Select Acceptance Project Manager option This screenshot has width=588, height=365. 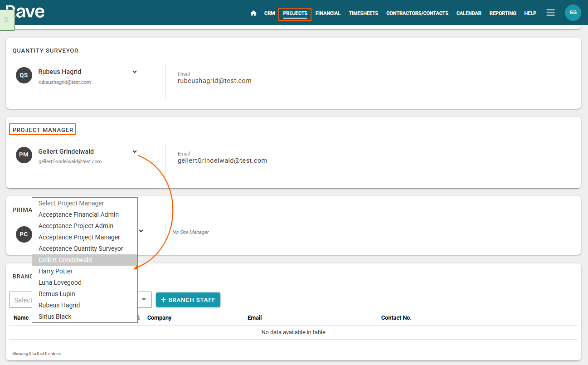click(85, 237)
